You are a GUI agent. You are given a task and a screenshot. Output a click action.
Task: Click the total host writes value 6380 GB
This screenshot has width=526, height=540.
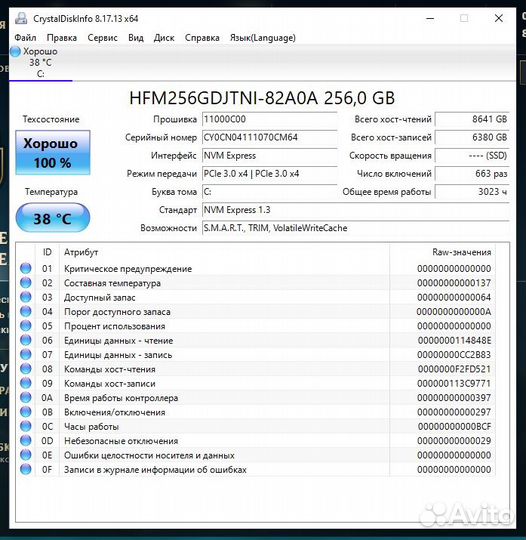tap(472, 137)
